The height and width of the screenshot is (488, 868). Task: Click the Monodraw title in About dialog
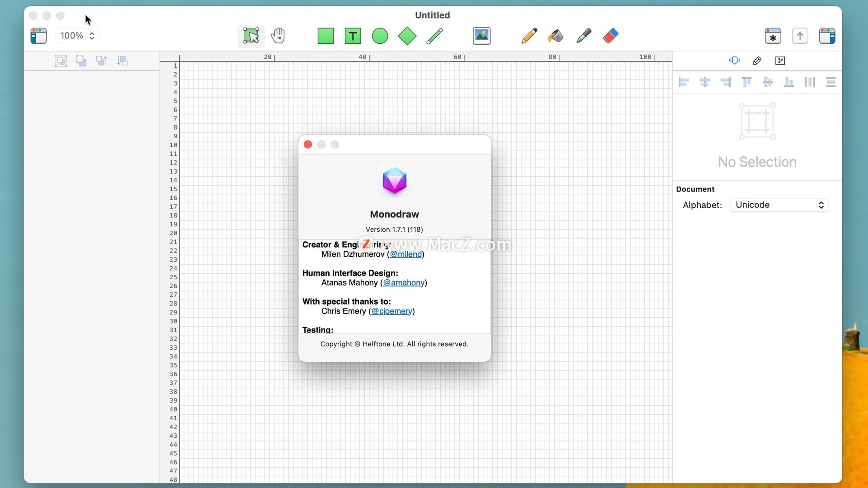coord(395,214)
